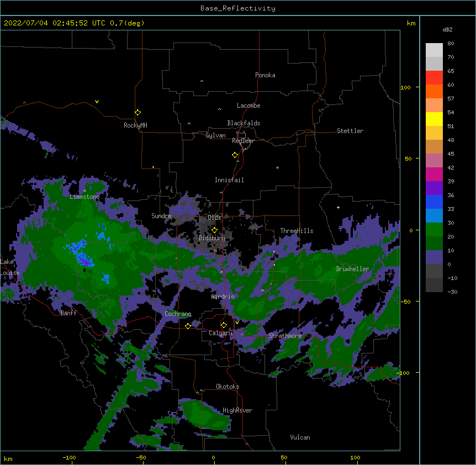Click the yellow diamond marker south of Cochrane
476x465 pixels.
pyautogui.click(x=188, y=326)
